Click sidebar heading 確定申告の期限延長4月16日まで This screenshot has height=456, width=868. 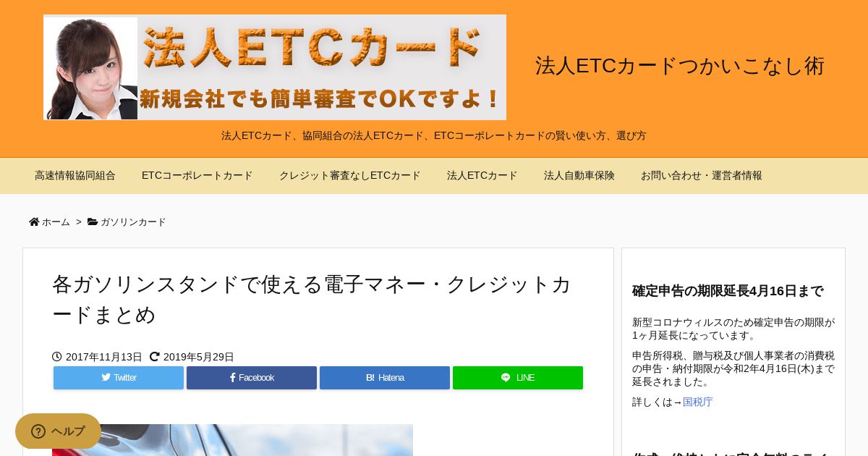point(728,291)
